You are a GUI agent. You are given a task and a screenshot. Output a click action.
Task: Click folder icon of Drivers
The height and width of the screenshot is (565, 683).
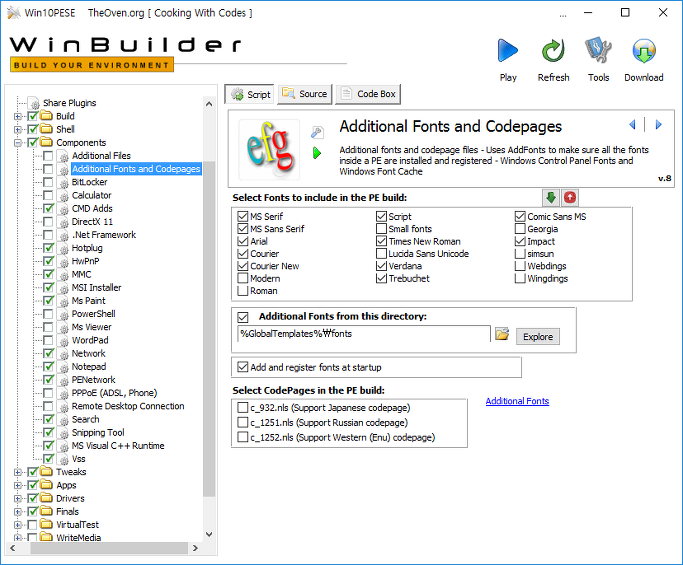click(46, 498)
